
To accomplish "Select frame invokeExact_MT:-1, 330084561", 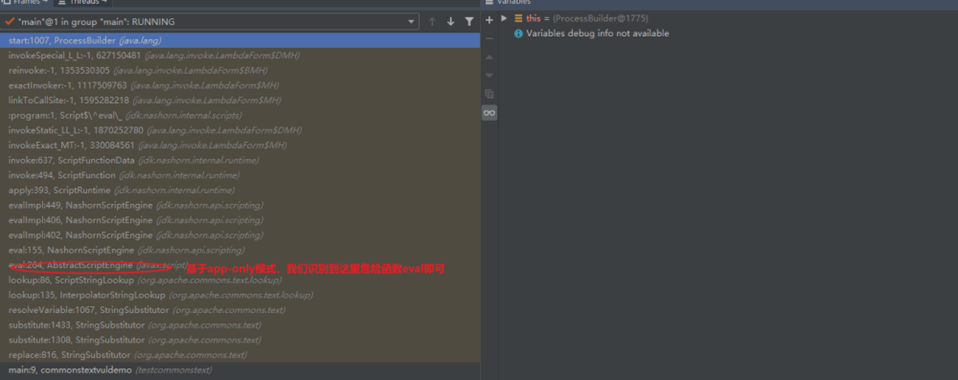I will [240, 145].
